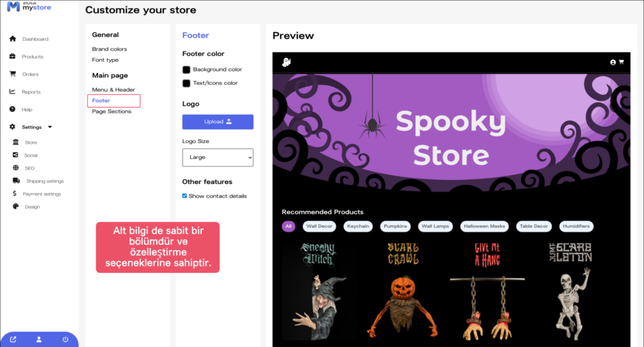
Task: Open the Logo Size dropdown
Action: point(218,157)
